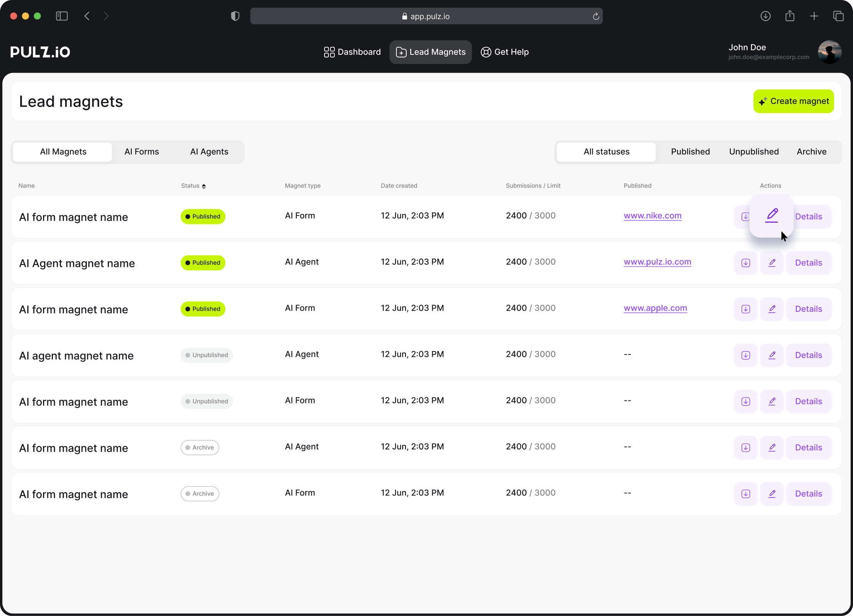Click the edit pencil icon for unpublished AI Form
The width and height of the screenshot is (853, 616).
click(772, 401)
